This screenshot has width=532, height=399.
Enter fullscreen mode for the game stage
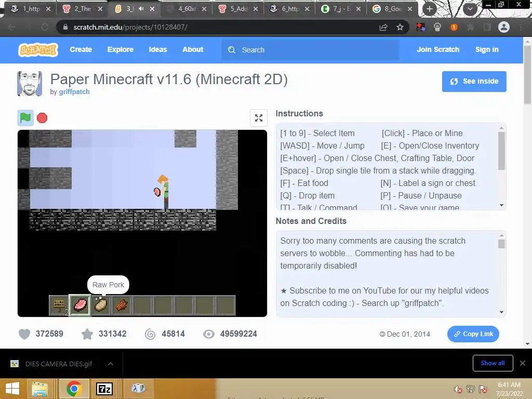coord(259,118)
